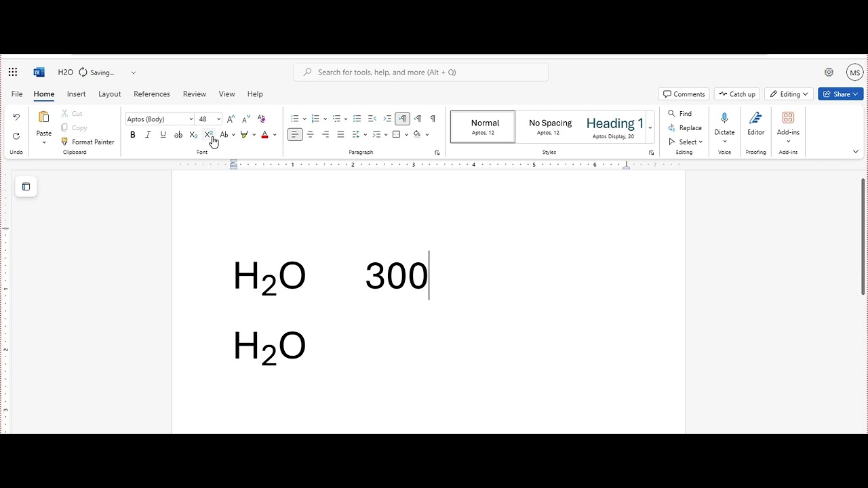Center align the paragraph
The width and height of the screenshot is (868, 488).
point(310,134)
